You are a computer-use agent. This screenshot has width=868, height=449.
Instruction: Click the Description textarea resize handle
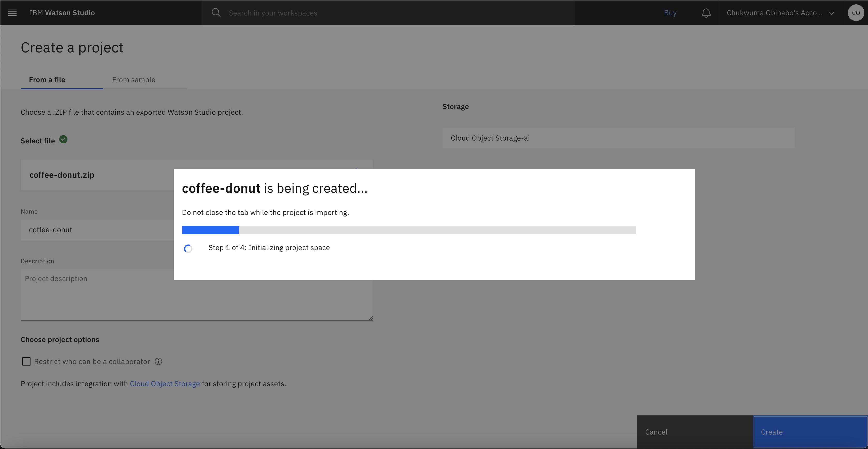(x=371, y=318)
